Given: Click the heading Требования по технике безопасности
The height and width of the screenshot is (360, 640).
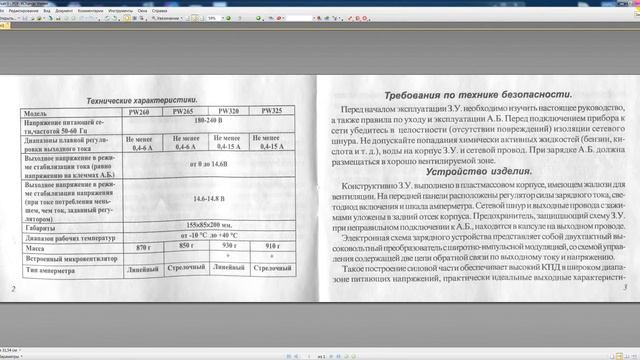Looking at the screenshot, I should point(478,95).
